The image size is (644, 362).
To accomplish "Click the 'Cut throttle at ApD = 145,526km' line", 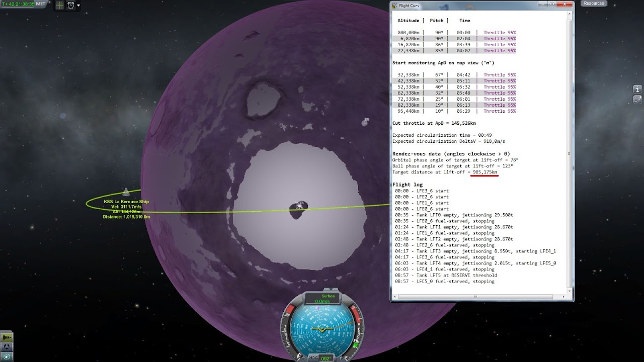I will [434, 123].
